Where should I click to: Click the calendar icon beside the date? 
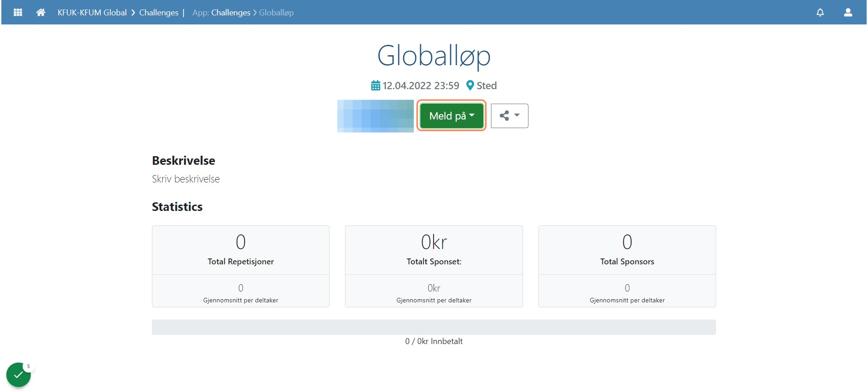click(x=375, y=86)
